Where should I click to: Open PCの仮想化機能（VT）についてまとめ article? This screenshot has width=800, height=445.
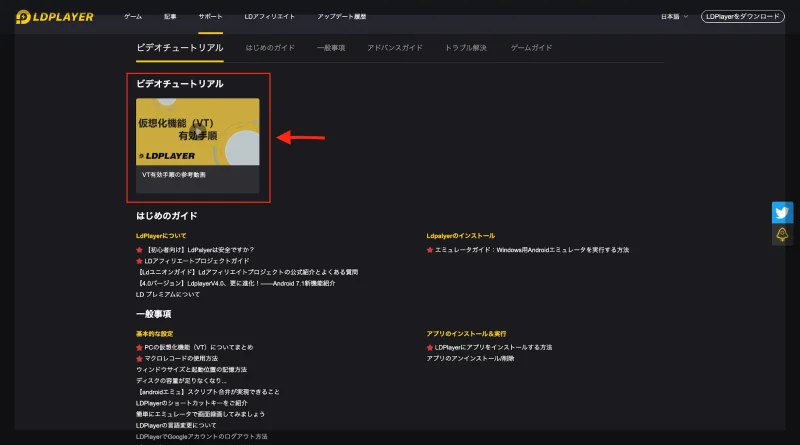(198, 347)
